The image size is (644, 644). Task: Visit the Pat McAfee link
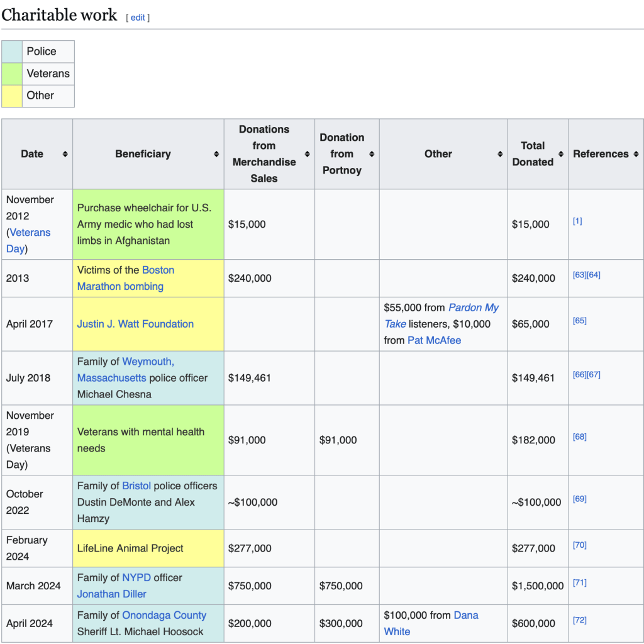[434, 340]
